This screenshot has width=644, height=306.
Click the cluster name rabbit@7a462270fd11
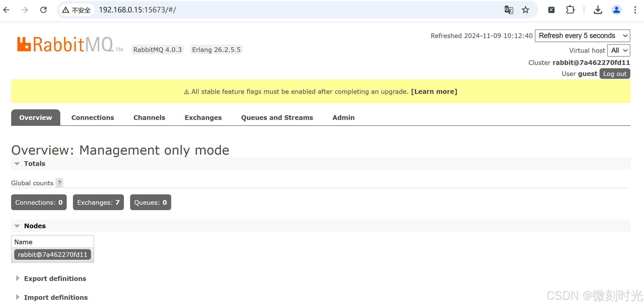pos(591,63)
